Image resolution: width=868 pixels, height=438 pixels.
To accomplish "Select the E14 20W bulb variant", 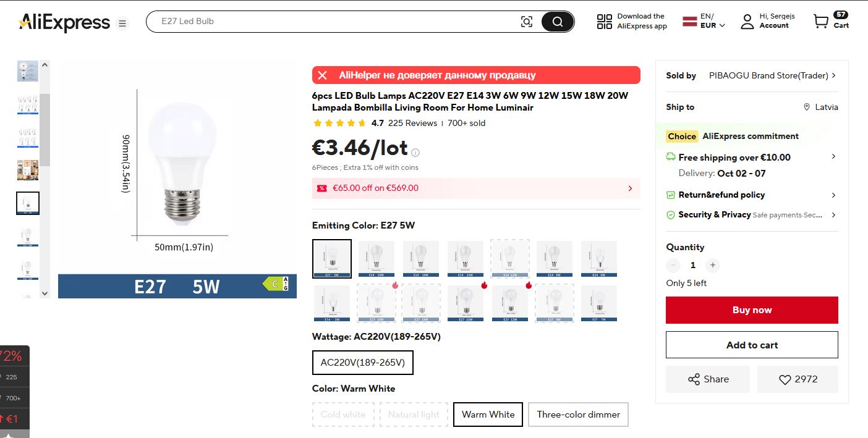I will tap(376, 259).
